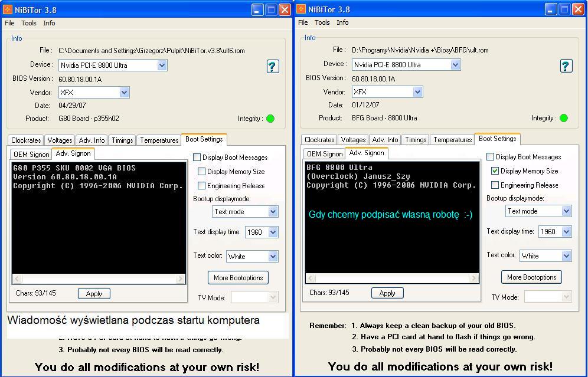Select Boot Settings tab in right window
The image size is (588, 377).
coord(497,139)
